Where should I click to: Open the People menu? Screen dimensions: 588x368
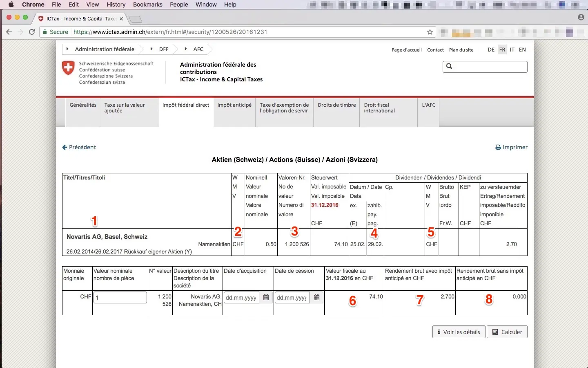(x=179, y=4)
